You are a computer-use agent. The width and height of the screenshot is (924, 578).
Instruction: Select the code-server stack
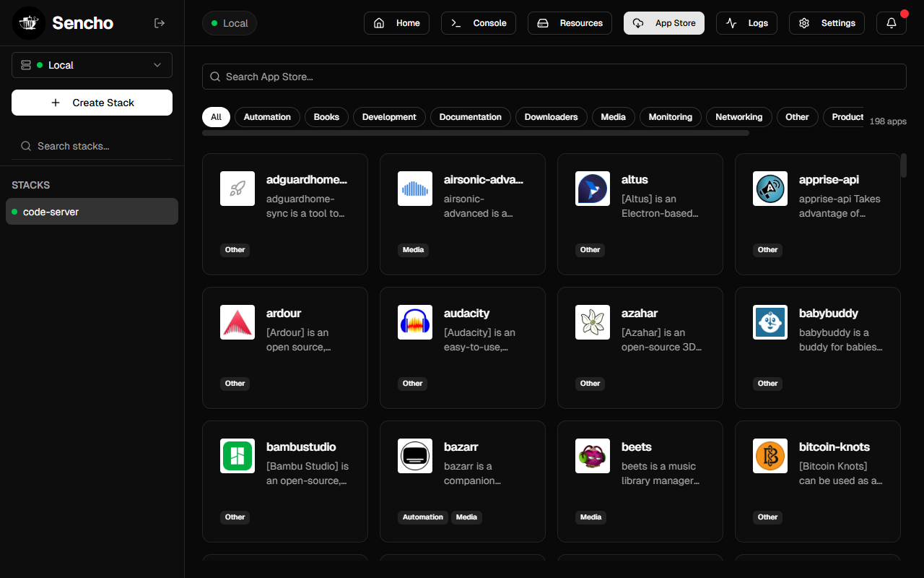92,212
